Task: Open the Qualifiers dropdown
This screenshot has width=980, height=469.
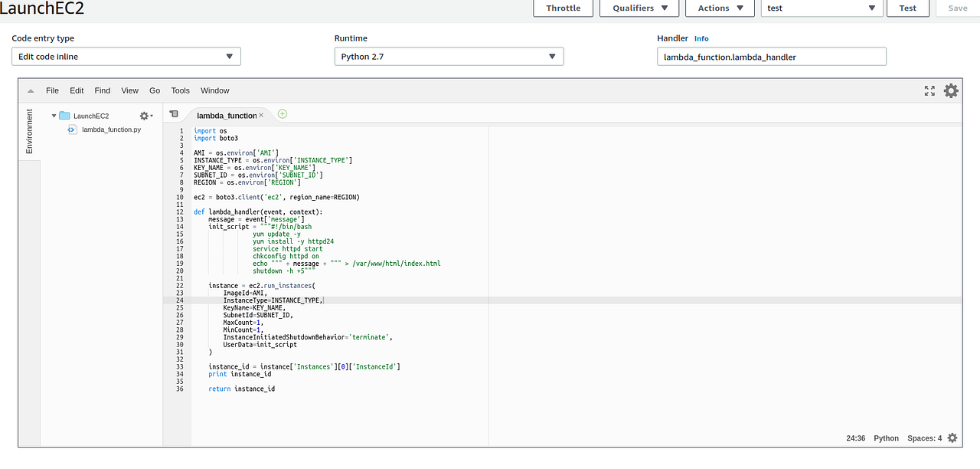Action: pyautogui.click(x=639, y=8)
